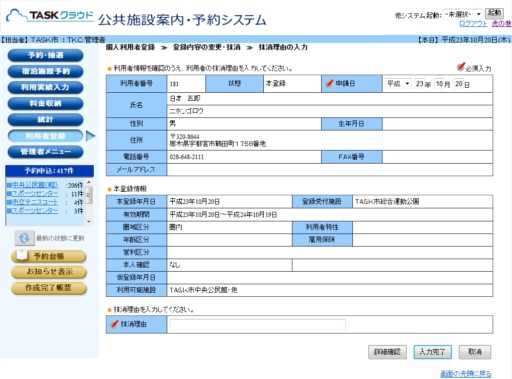Image resolution: width=512 pixels, height=379 pixels.
Task: Click the ログアウト link
Action: pos(473,23)
